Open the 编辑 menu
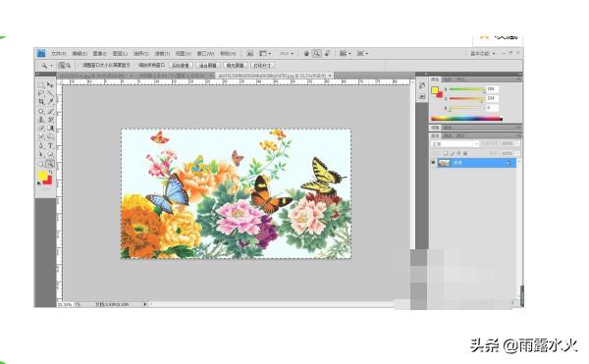589x364 pixels. (80, 54)
